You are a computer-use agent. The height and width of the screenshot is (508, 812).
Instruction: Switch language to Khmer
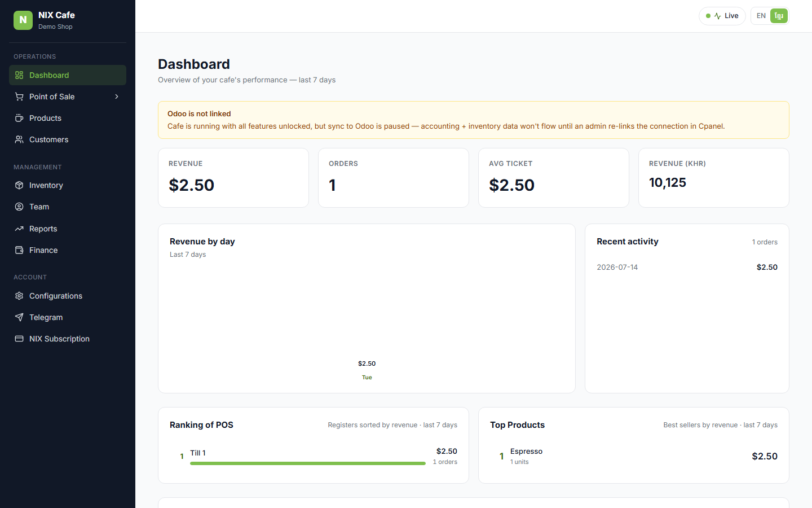click(779, 16)
